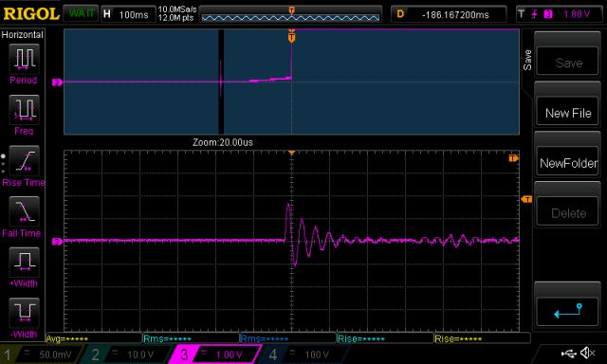607x364 pixels.
Task: Toggle channel 1 at 50.0mV
Action: [x=42, y=355]
